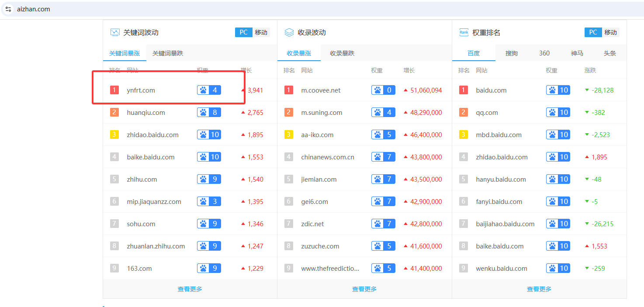Click the weight 10 badge for wenku.baidu.com
The image size is (644, 307).
(x=558, y=268)
